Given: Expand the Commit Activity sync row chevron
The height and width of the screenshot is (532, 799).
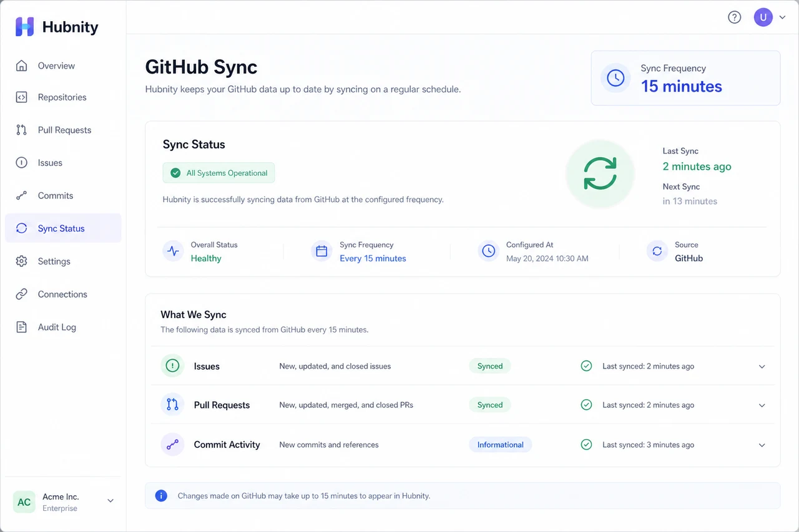Looking at the screenshot, I should pyautogui.click(x=762, y=445).
